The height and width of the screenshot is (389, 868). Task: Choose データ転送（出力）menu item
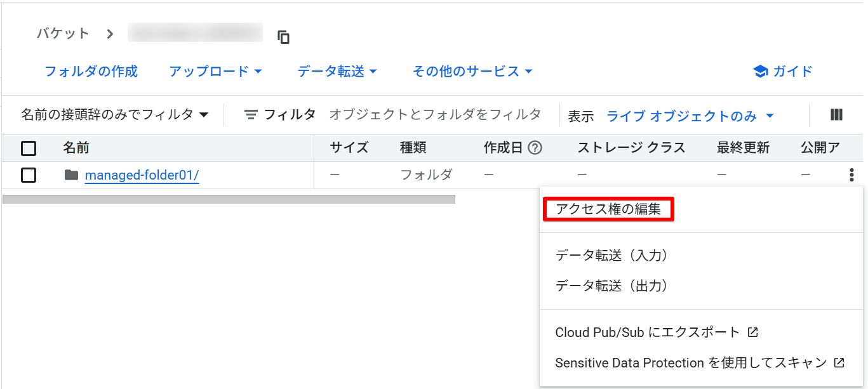click(x=612, y=286)
